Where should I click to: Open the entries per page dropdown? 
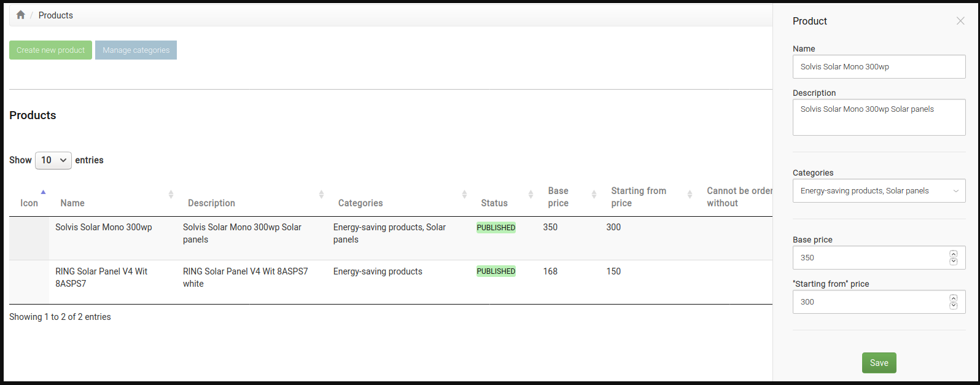(53, 160)
